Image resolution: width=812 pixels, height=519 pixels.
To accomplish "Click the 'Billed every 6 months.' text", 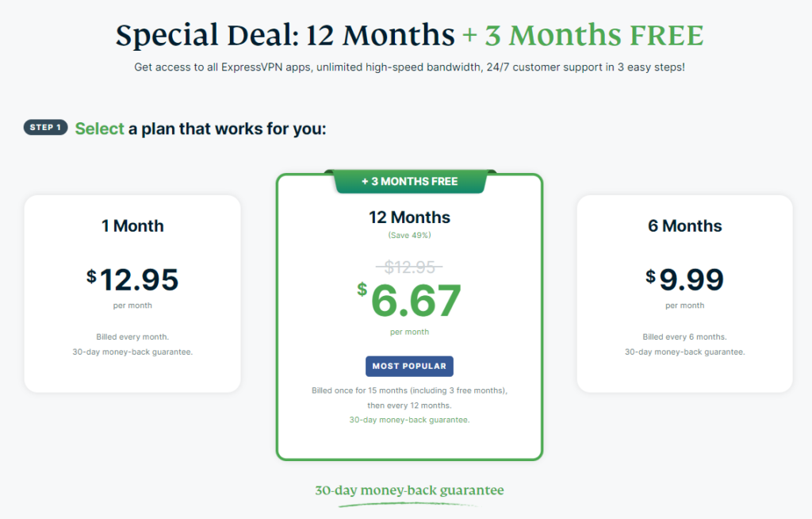I will click(x=684, y=337).
